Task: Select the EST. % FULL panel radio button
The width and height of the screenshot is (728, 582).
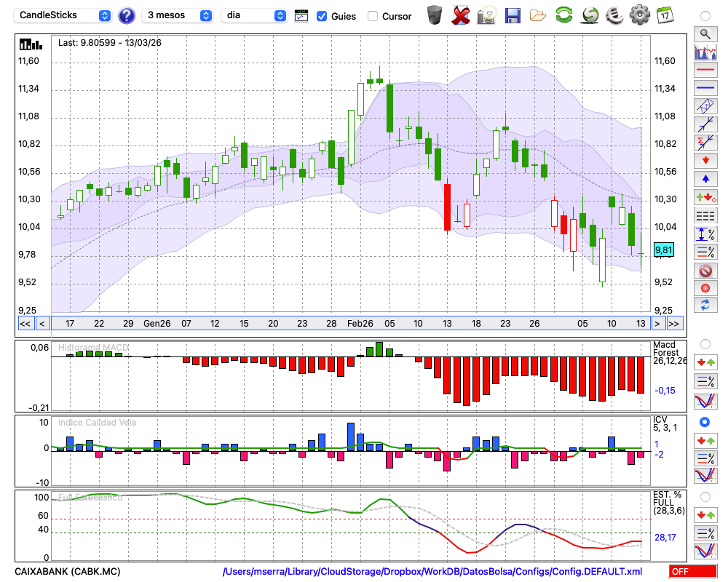Action: point(705,497)
